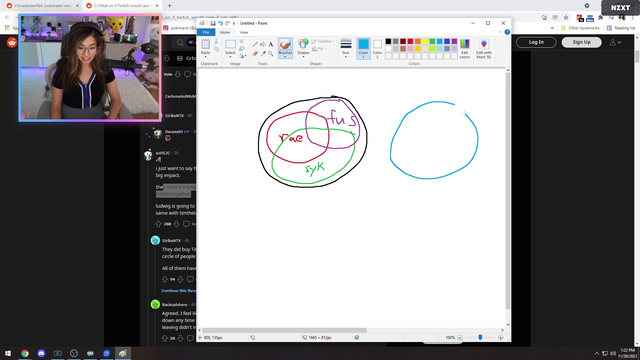Open Edit with Paint 3D
The image size is (640, 360).
coord(484,48)
